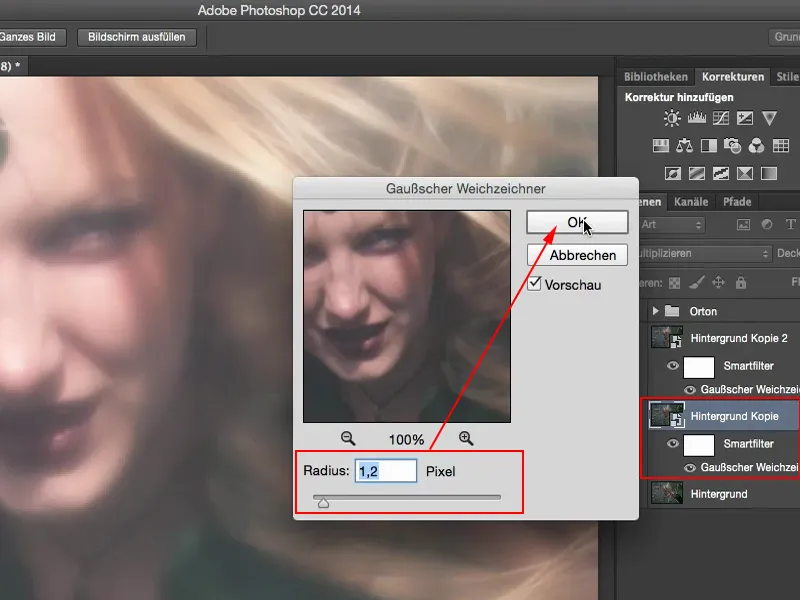The width and height of the screenshot is (800, 600).
Task: Lock transparent pixels of the layer
Action: pyautogui.click(x=674, y=283)
